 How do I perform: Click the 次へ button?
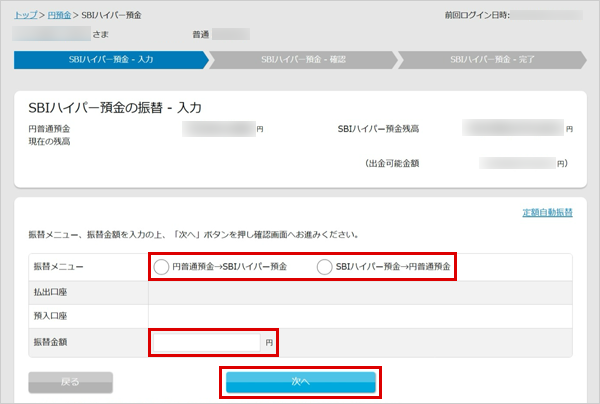tap(300, 382)
